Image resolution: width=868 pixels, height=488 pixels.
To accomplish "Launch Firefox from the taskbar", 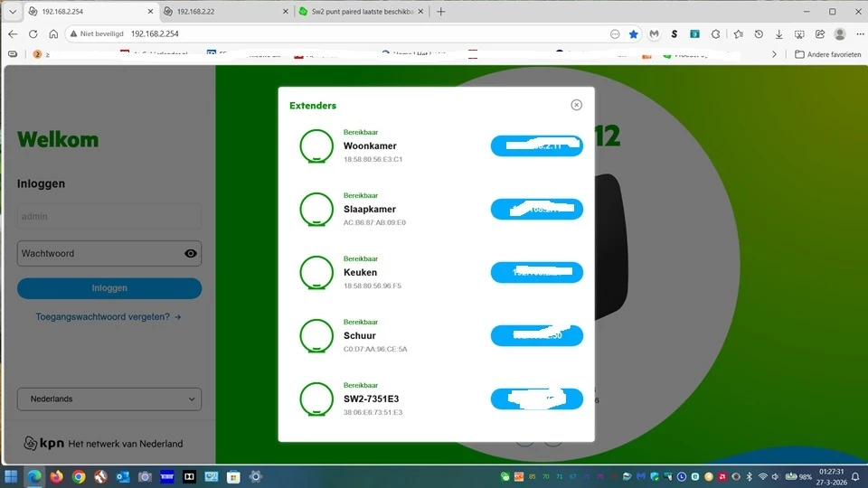I will click(56, 476).
